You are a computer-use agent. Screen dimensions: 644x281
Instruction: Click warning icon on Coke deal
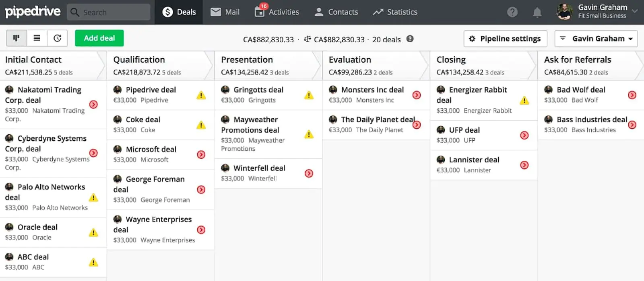point(201,125)
